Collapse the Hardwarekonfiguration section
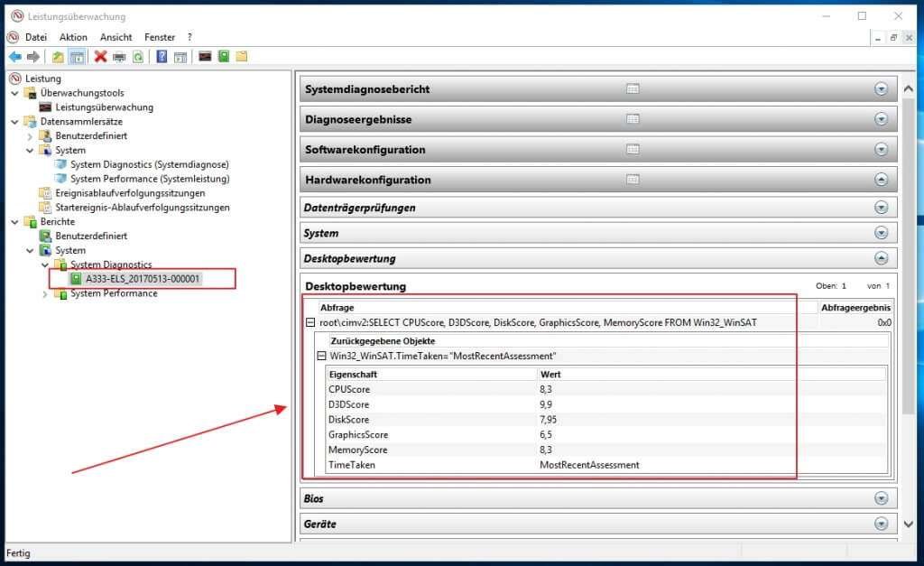 pyautogui.click(x=882, y=179)
